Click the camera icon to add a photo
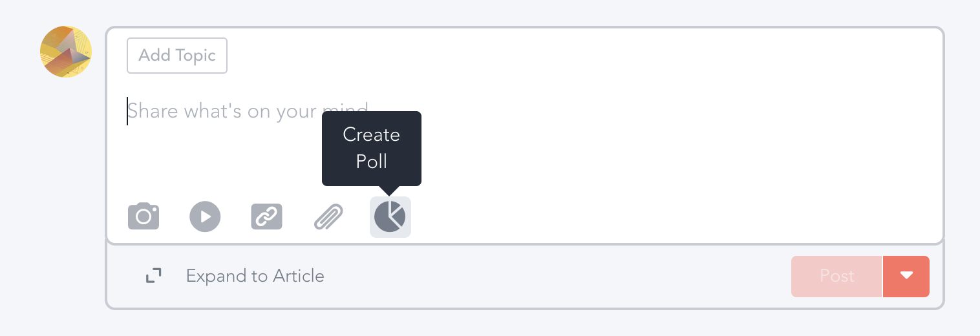This screenshot has width=980, height=336. (144, 216)
